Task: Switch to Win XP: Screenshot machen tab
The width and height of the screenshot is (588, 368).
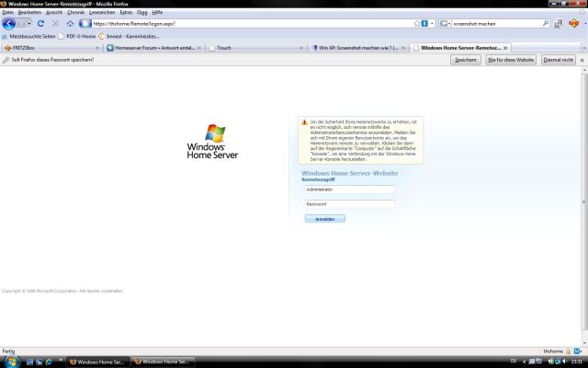Action: [357, 48]
